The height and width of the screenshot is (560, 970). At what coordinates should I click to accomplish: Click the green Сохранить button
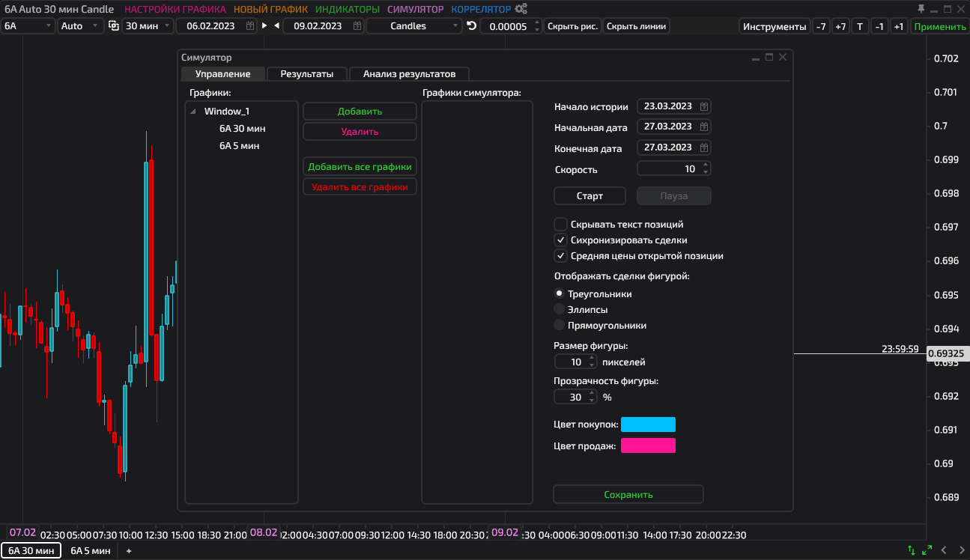tap(628, 495)
